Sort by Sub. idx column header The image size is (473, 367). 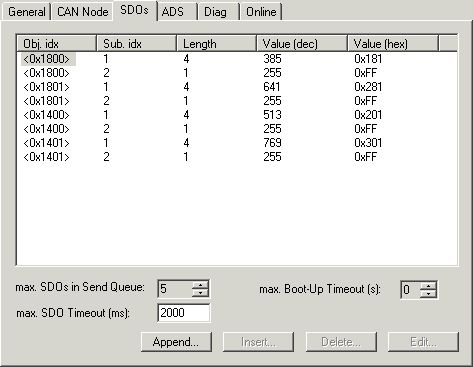point(136,44)
